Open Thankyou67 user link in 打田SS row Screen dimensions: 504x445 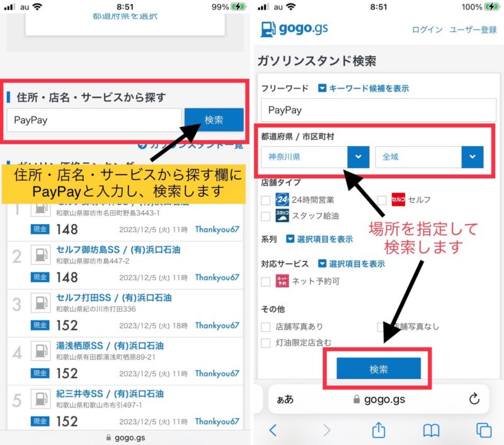coord(217,325)
